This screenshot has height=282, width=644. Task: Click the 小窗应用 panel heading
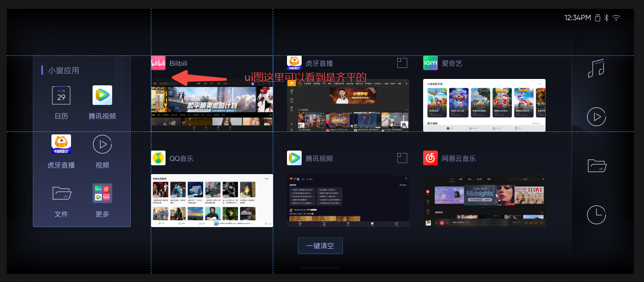pyautogui.click(x=63, y=70)
